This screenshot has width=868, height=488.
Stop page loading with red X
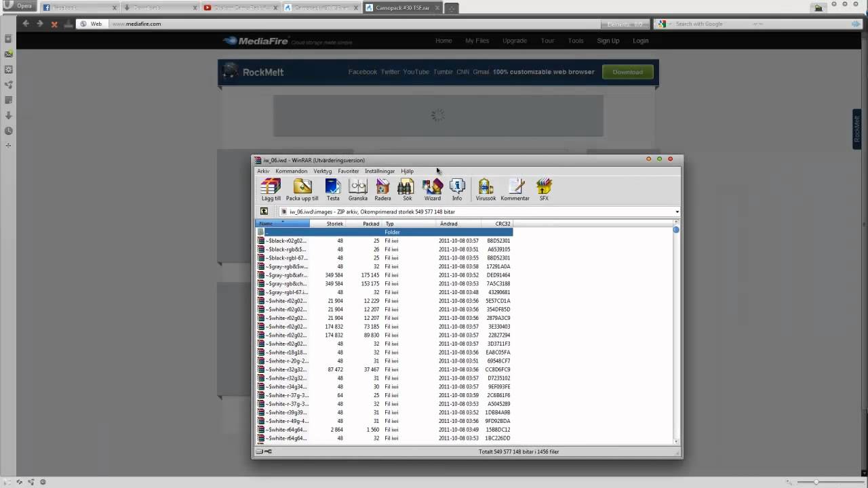click(54, 24)
